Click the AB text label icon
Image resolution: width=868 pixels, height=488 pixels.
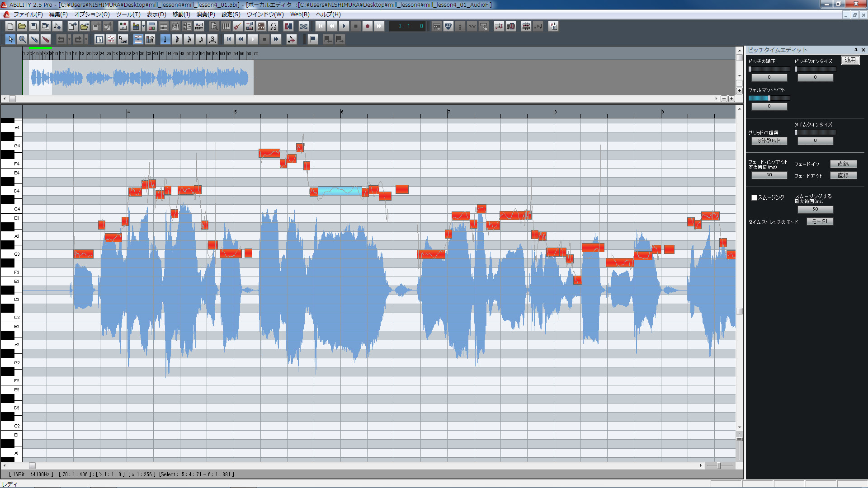(x=553, y=26)
